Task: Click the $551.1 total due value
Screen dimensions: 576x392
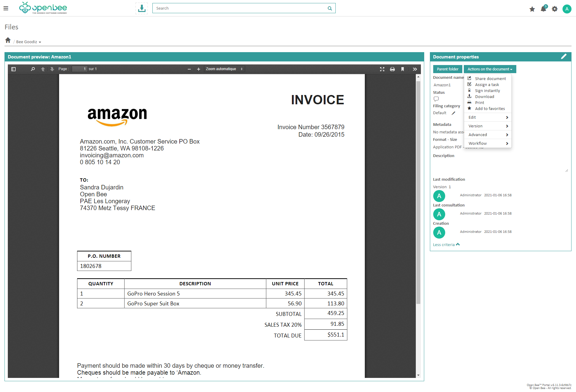Action: coord(336,335)
